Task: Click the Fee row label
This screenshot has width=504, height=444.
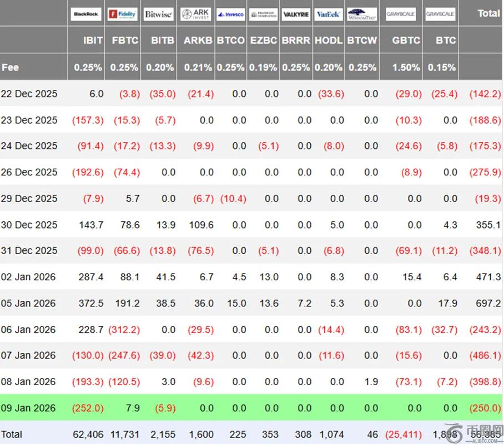Action: point(11,67)
